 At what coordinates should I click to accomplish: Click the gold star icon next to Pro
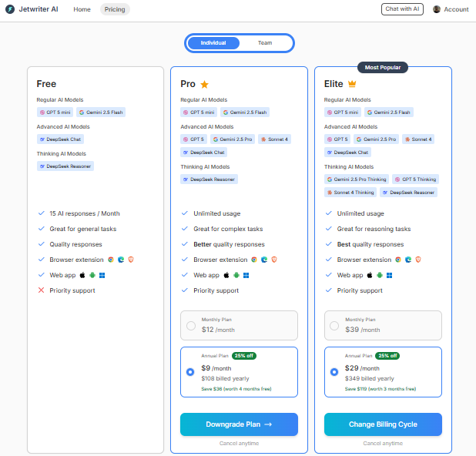[205, 84]
